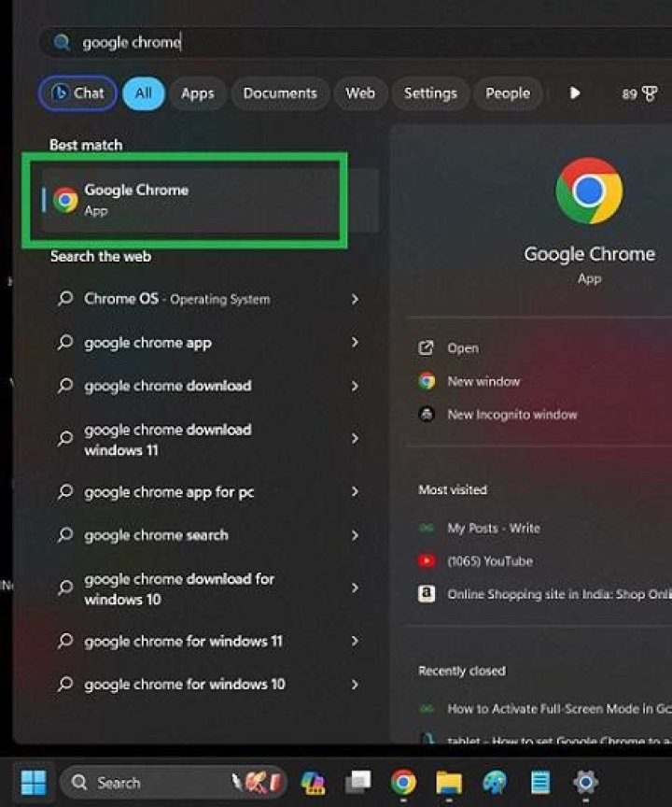Image resolution: width=672 pixels, height=807 pixels.
Task: Open 'How to Activate Full-Screen Mode' recently closed
Action: [x=559, y=709]
